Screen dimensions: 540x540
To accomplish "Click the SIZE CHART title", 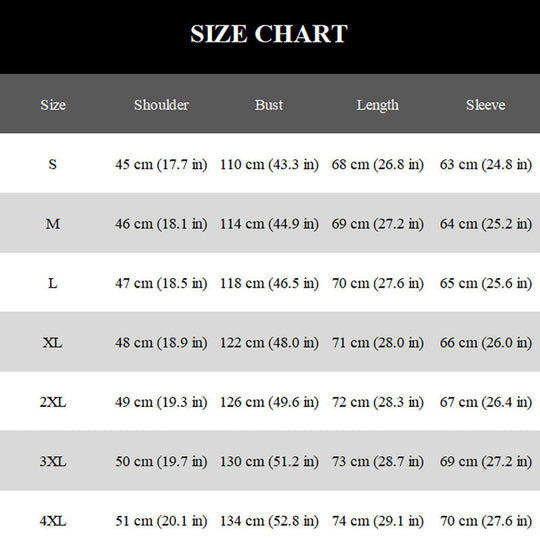I will click(269, 34).
